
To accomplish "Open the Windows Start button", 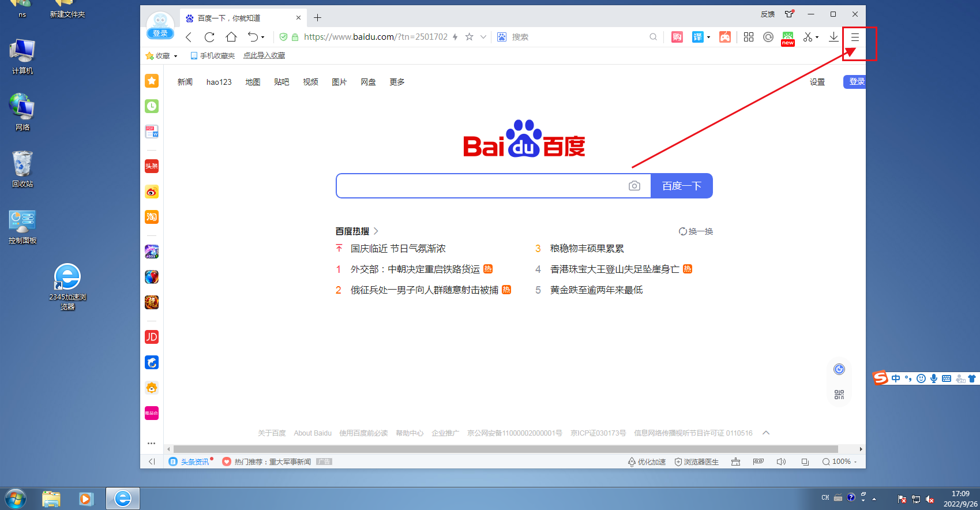I will [x=16, y=498].
